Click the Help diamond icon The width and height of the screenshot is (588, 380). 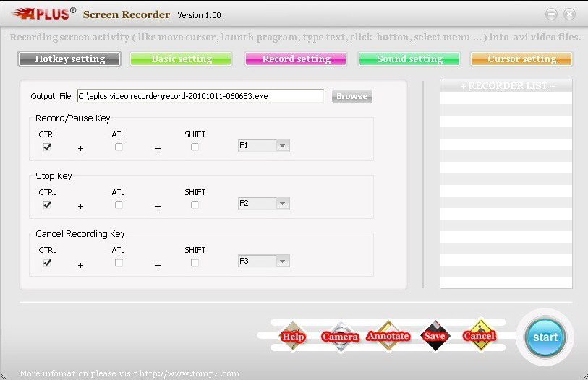pyautogui.click(x=293, y=336)
